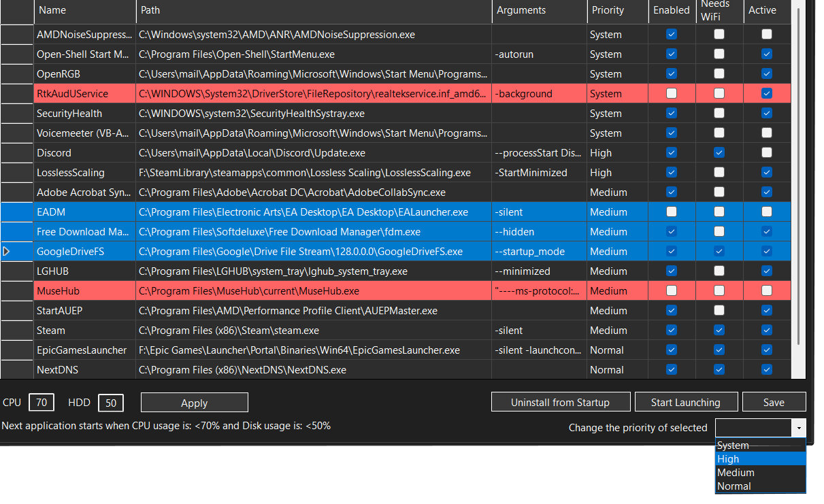The width and height of the screenshot is (824, 504).
Task: Uncheck Active for GoogleDriveFS
Action: [767, 251]
